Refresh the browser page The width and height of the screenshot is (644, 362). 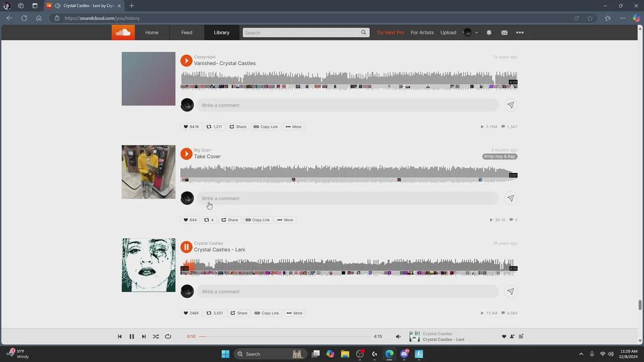tap(24, 18)
